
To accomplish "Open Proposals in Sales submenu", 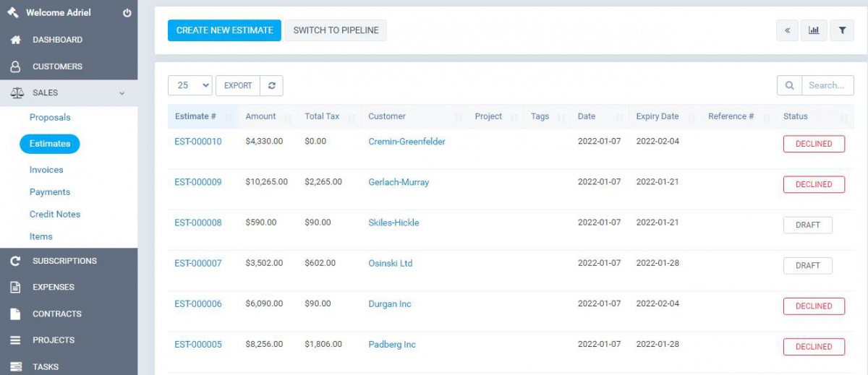I will point(50,117).
